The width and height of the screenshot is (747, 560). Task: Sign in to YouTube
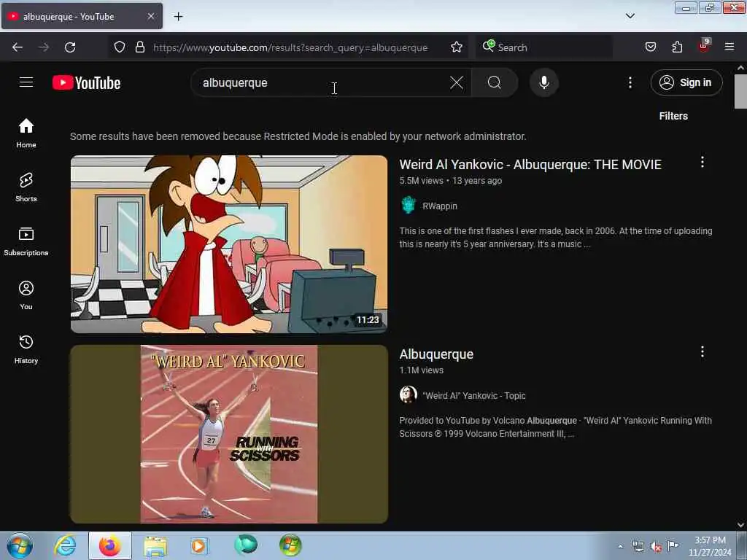[x=686, y=82]
